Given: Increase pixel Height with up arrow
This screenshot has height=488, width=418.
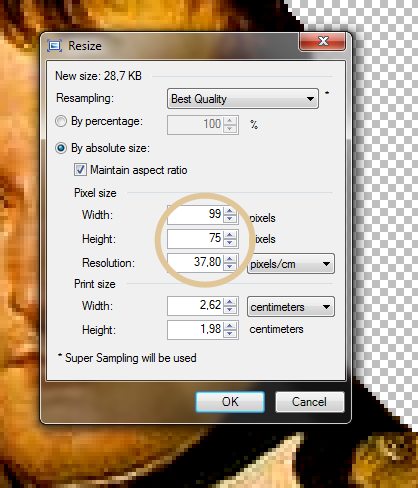Looking at the screenshot, I should point(229,235).
